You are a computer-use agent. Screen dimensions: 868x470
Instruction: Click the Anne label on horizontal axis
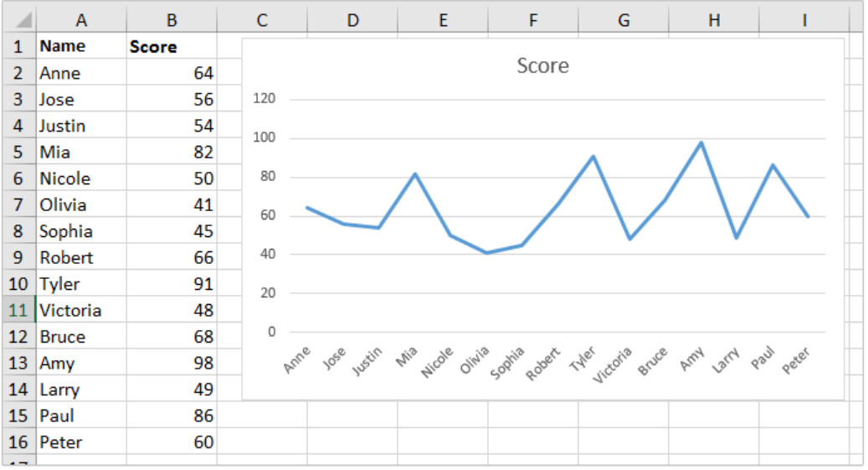[x=296, y=359]
